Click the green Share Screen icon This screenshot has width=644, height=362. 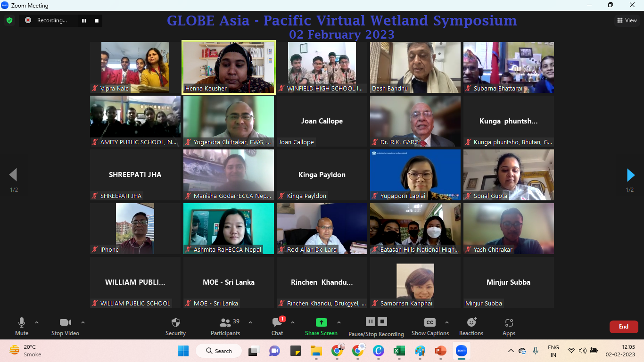tap(321, 322)
